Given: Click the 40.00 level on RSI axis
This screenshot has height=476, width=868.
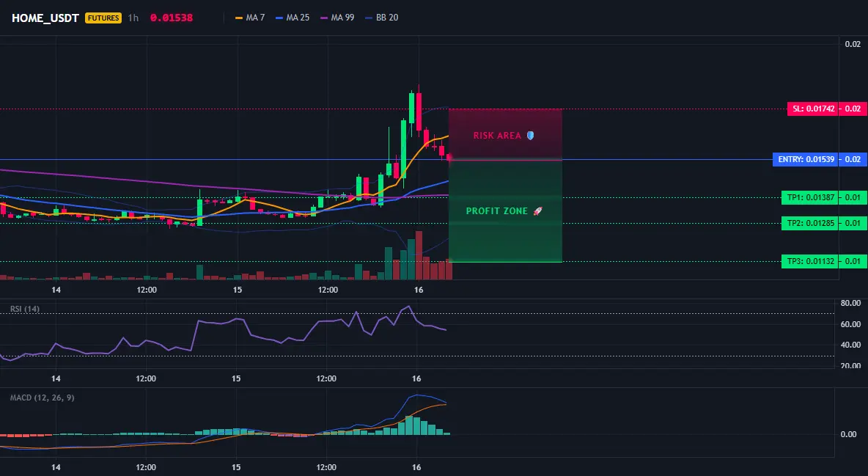Looking at the screenshot, I should (850, 345).
